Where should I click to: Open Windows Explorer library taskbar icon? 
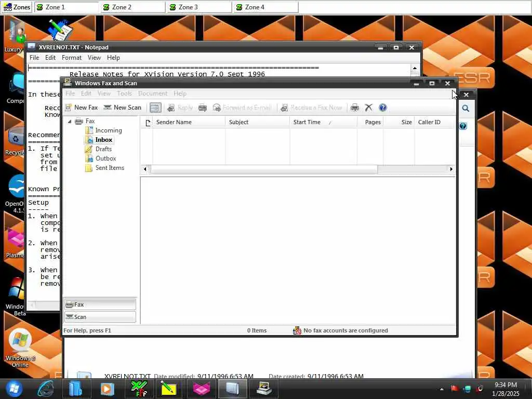(x=75, y=389)
